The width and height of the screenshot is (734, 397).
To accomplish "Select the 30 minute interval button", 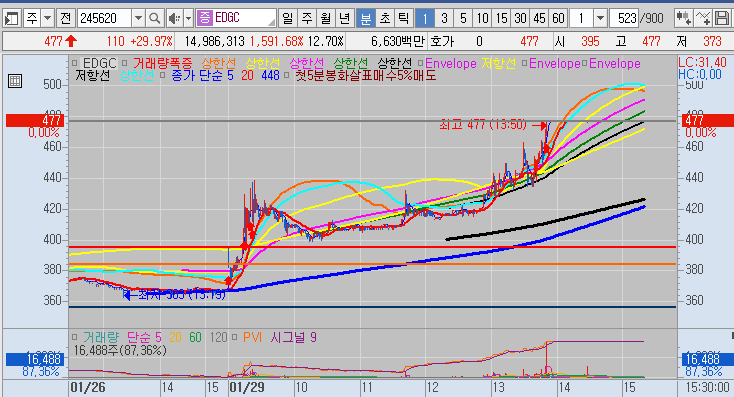I will tap(520, 18).
